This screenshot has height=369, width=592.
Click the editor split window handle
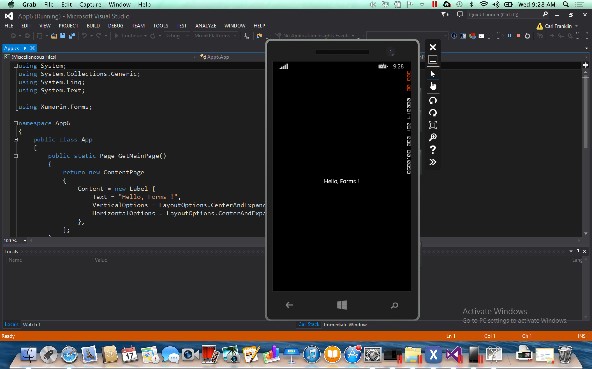point(586,65)
